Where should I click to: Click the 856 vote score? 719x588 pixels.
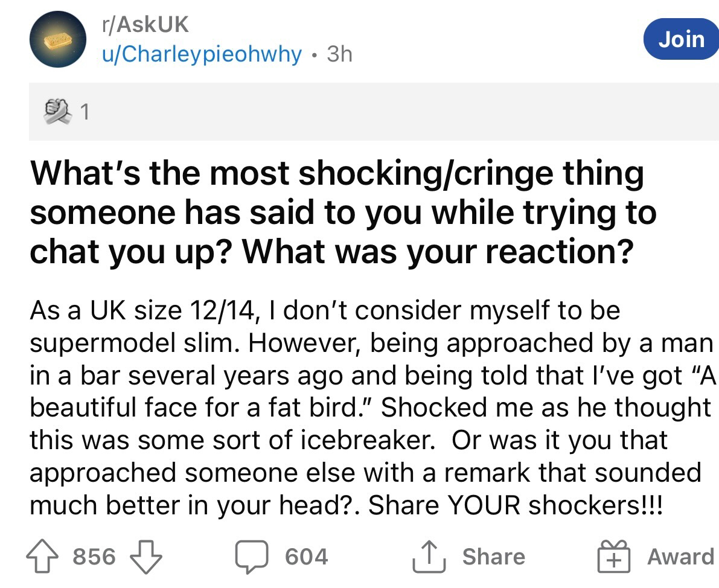[94, 557]
